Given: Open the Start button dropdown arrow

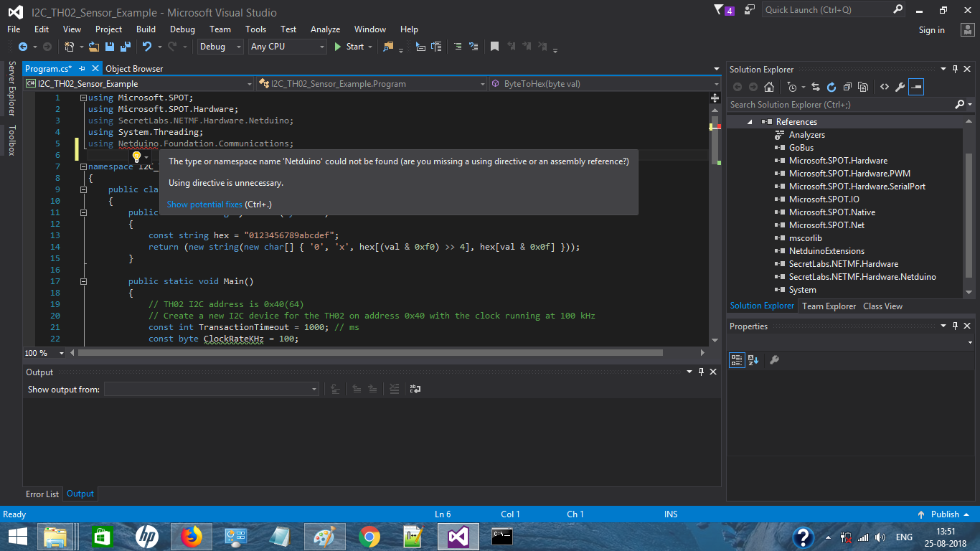Looking at the screenshot, I should (370, 47).
